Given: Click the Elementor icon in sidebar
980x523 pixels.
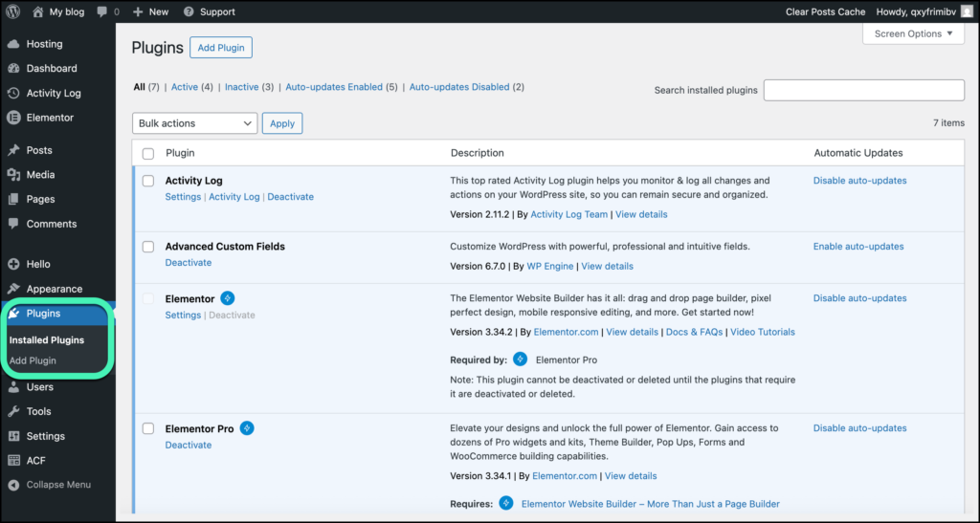Looking at the screenshot, I should click(13, 118).
